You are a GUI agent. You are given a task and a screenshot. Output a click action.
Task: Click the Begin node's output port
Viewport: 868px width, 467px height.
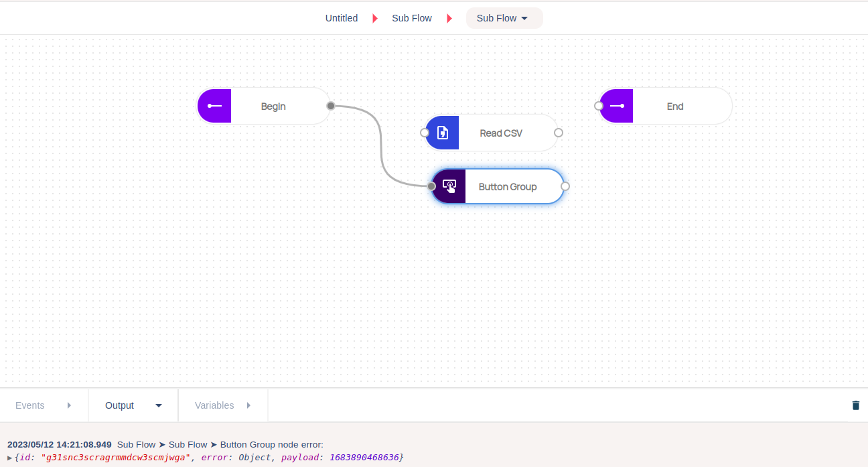[331, 106]
